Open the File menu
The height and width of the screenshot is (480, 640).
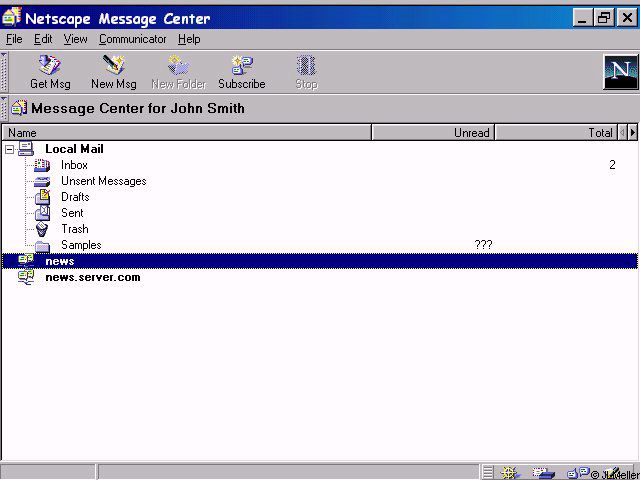pyautogui.click(x=14, y=39)
